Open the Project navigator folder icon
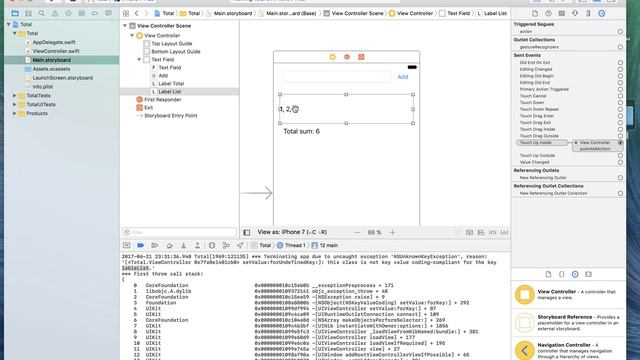Screen dimensions: 640x360 (x=15, y=13)
